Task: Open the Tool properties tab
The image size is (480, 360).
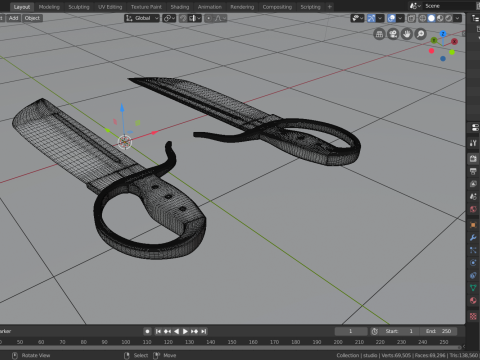Action: coord(473,143)
